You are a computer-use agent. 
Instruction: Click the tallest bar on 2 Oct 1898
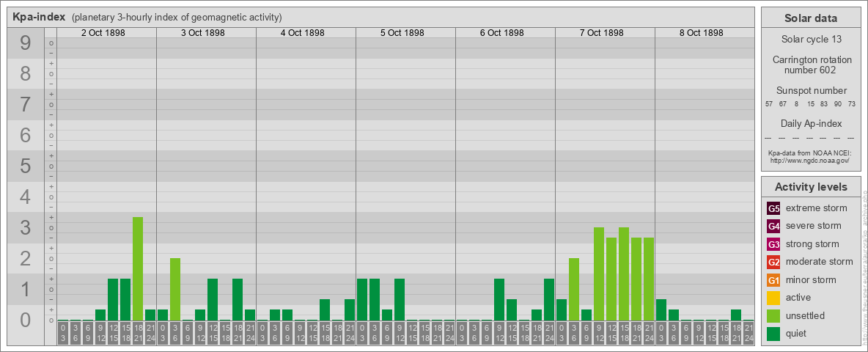point(138,268)
